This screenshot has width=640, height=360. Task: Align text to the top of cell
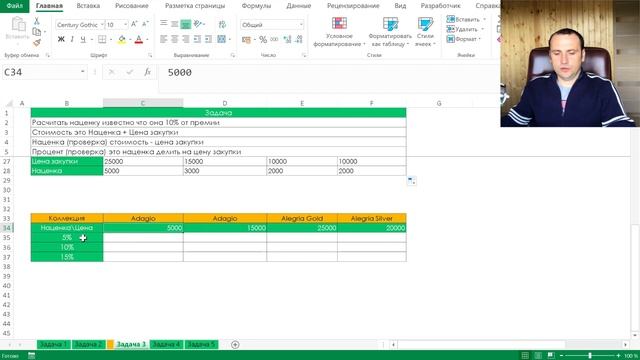coord(164,24)
